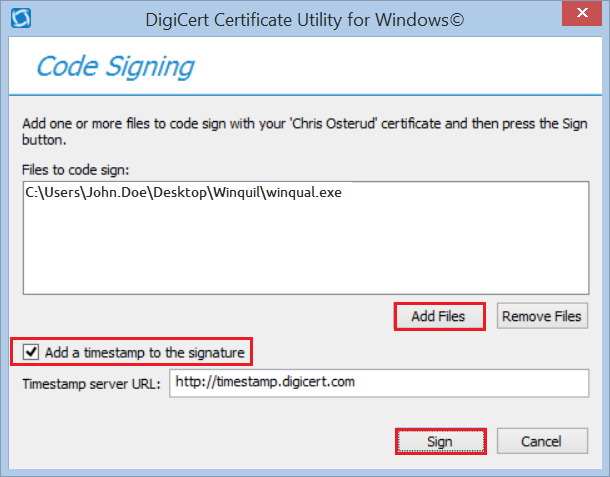Viewport: 610px width, 477px height.
Task: Select the winqual.exe file path entry
Action: [183, 193]
